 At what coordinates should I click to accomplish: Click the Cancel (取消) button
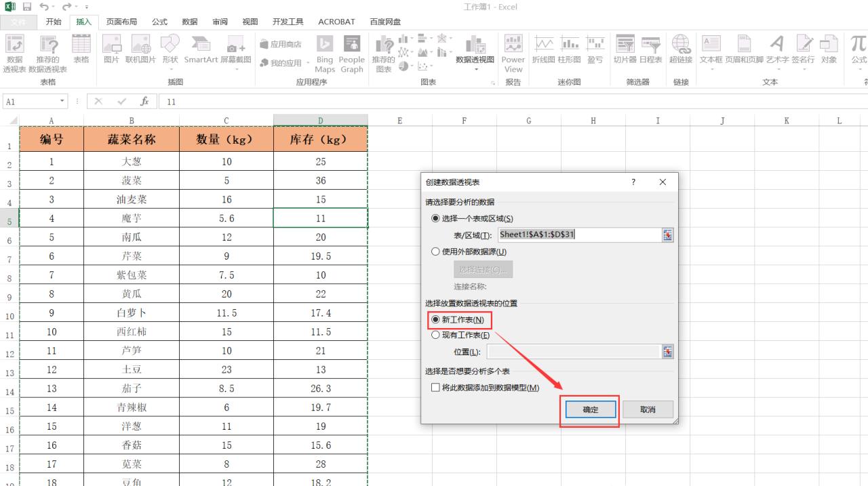[648, 410]
